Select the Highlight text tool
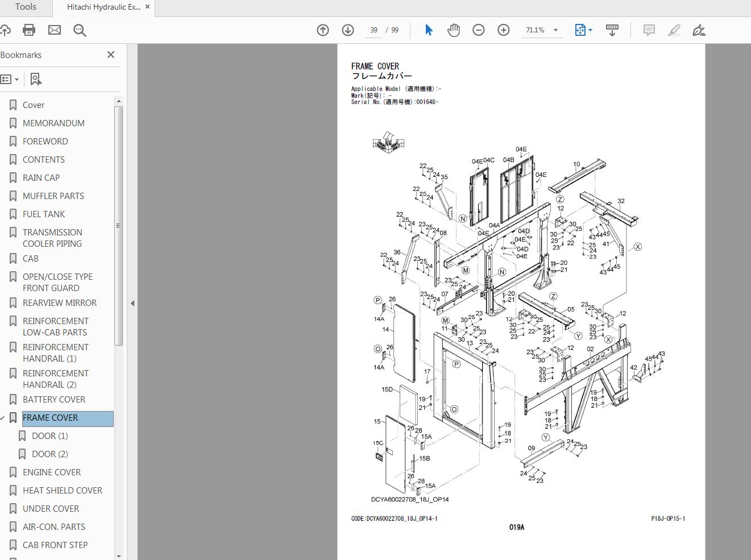The width and height of the screenshot is (751, 560). pyautogui.click(x=674, y=30)
